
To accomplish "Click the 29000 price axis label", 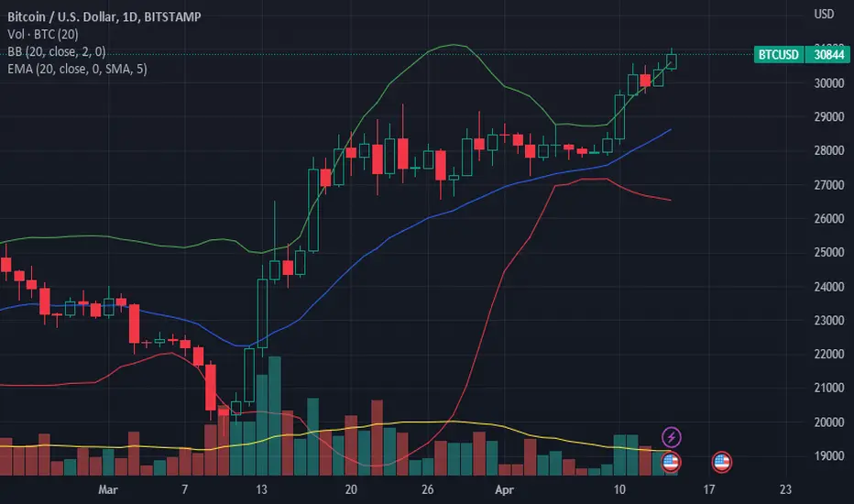I will (828, 117).
